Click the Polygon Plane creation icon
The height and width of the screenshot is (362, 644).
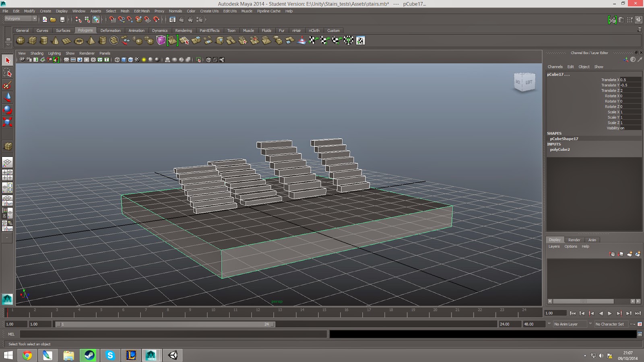click(x=66, y=40)
